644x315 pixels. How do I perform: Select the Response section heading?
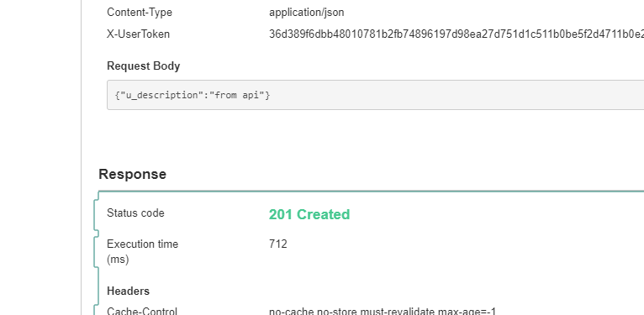(132, 174)
